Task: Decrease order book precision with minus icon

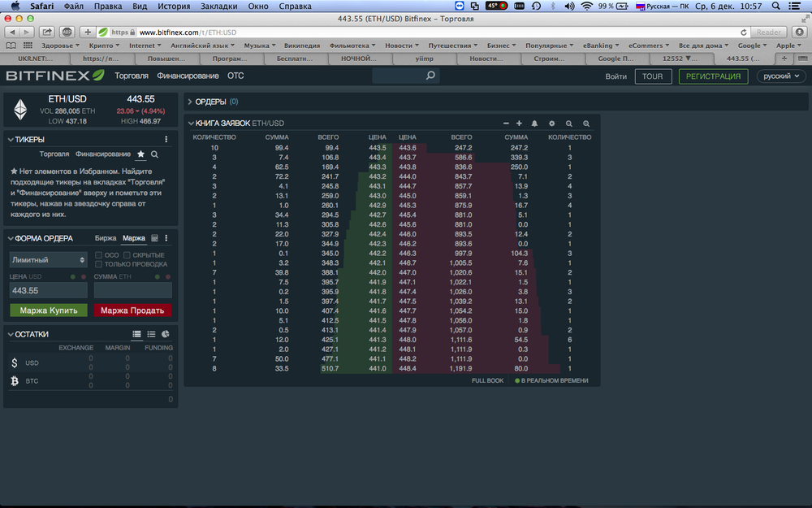Action: pos(506,124)
